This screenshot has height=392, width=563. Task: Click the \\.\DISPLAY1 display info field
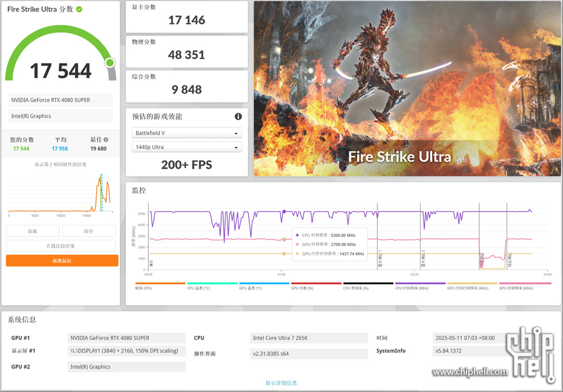pos(127,351)
